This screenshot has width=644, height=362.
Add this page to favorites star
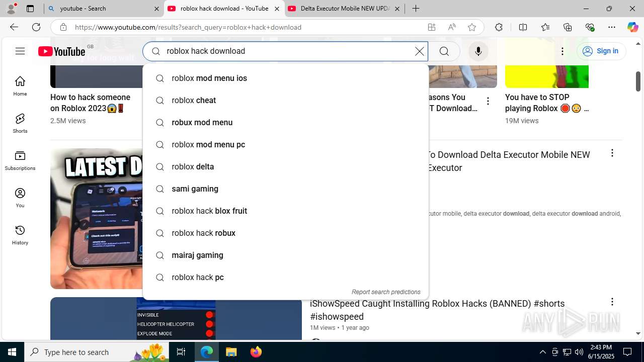point(472,27)
